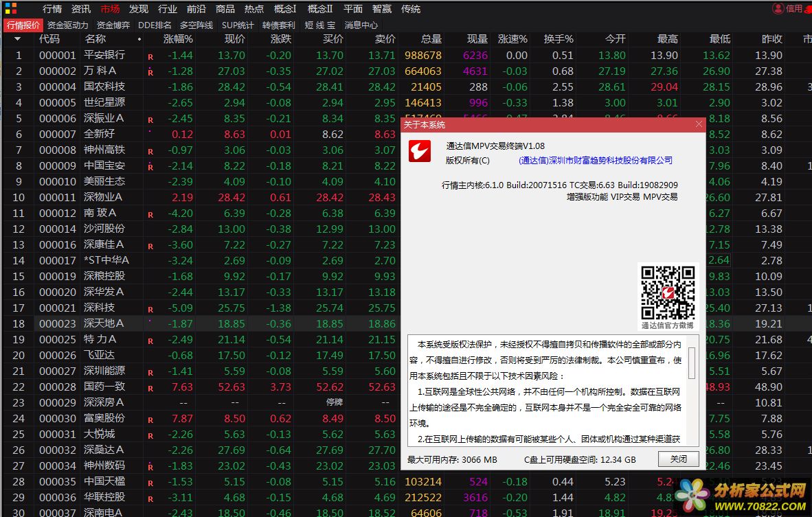Click the R marker beside 平安银行
The width and height of the screenshot is (812, 517).
pos(150,57)
